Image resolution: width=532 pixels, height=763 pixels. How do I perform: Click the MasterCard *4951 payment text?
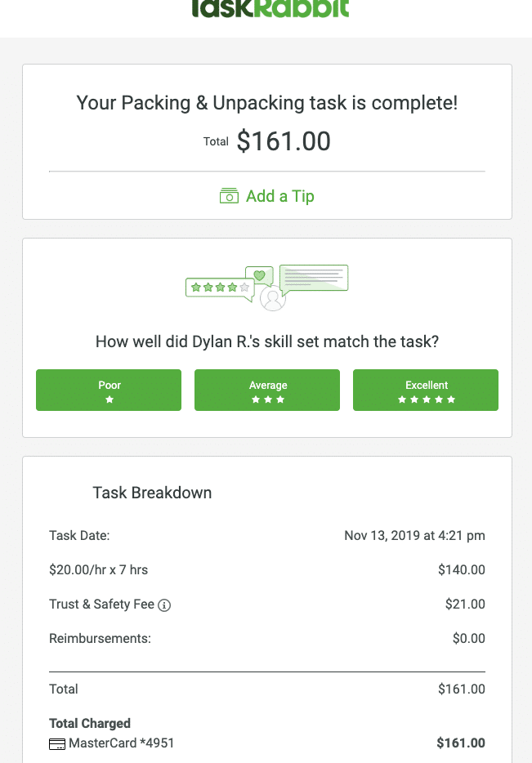(121, 743)
